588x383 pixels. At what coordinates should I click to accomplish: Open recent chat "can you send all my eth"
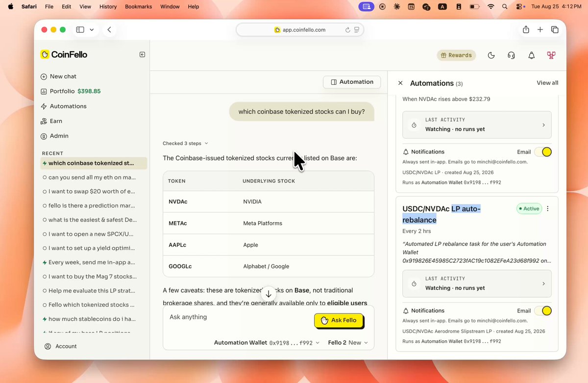click(x=94, y=178)
